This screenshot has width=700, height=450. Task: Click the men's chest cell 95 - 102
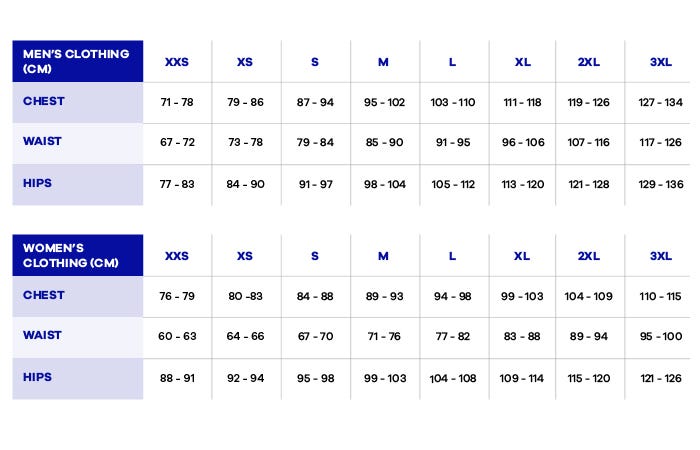click(x=384, y=102)
